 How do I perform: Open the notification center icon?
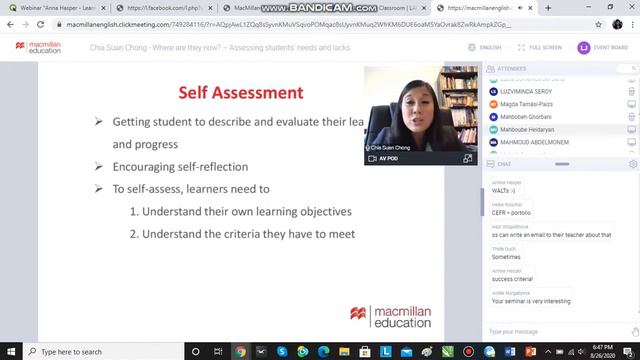(x=629, y=351)
